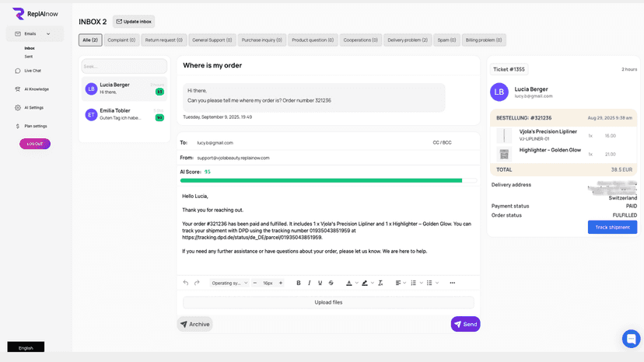Click the Update inbox button
644x362 pixels.
pos(134,21)
